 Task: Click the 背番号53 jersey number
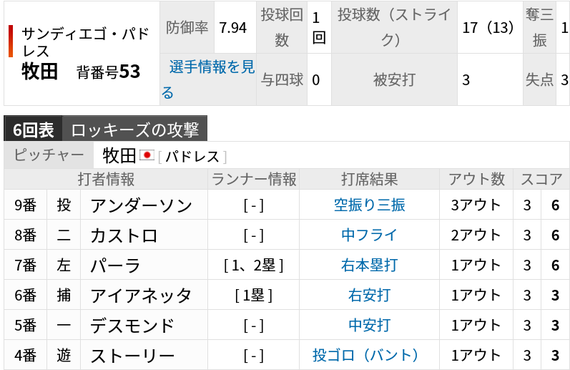point(108,72)
